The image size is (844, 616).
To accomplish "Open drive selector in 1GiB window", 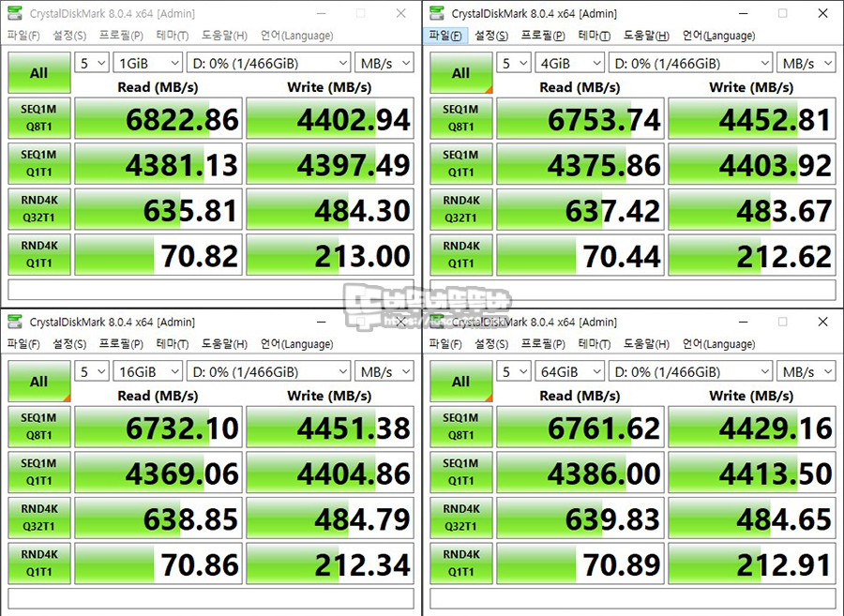I will [268, 63].
